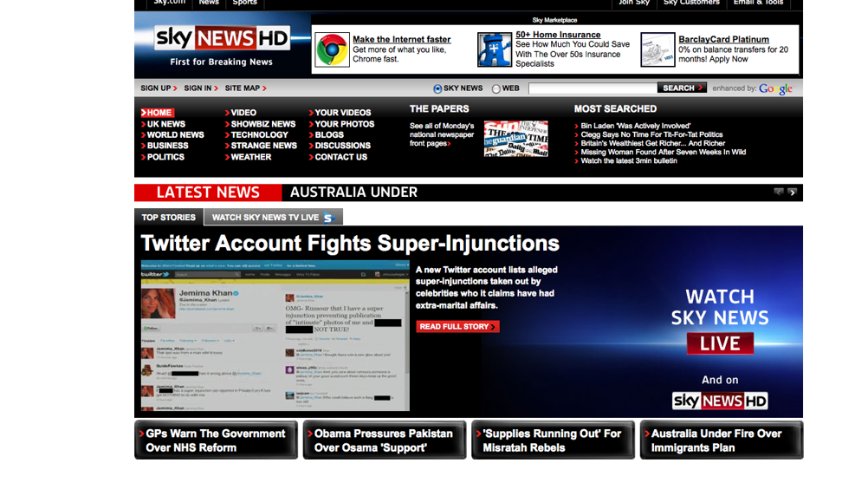Screen dimensions: 868x483
Task: Click the News tab in top bar
Action: [209, 3]
